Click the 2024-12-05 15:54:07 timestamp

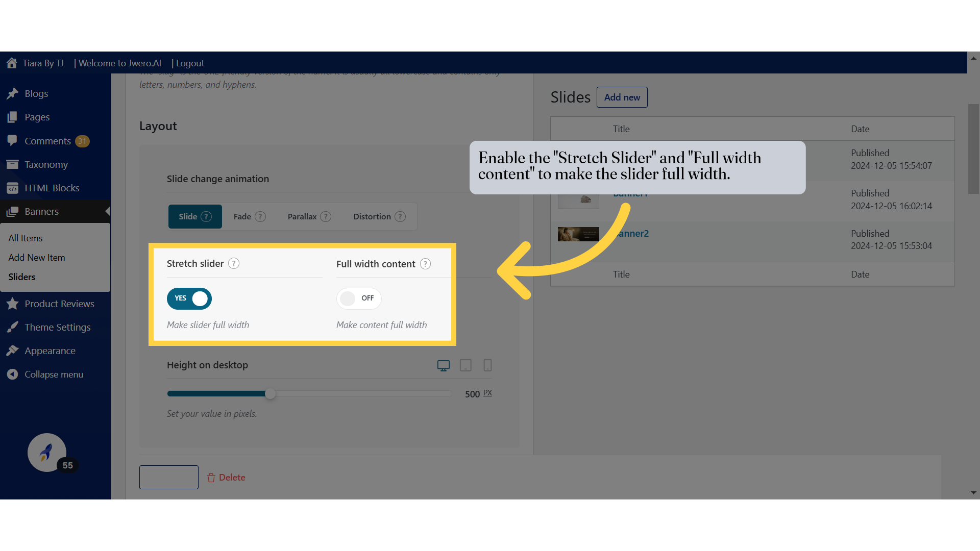pos(891,166)
